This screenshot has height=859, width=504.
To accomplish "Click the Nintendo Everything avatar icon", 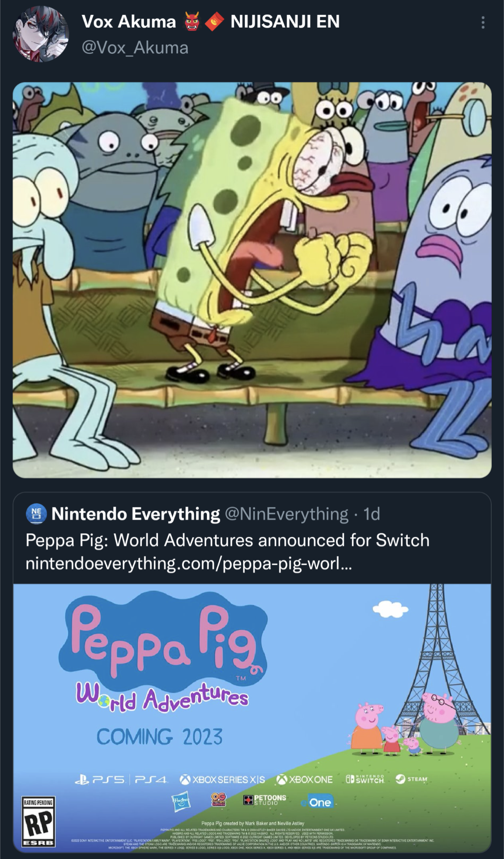I will click(x=37, y=514).
